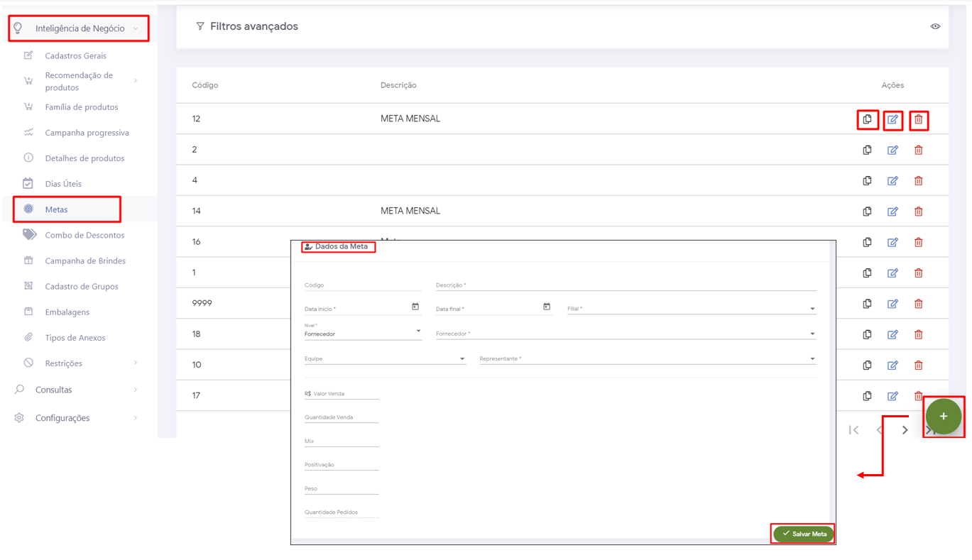Image resolution: width=972 pixels, height=560 pixels.
Task: Go to next page of results
Action: [x=905, y=429]
